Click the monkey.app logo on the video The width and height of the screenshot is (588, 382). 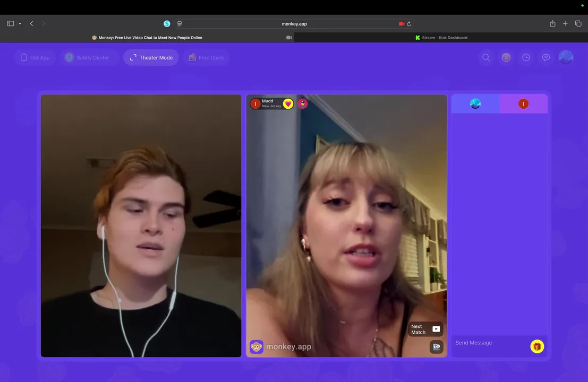pyautogui.click(x=280, y=347)
